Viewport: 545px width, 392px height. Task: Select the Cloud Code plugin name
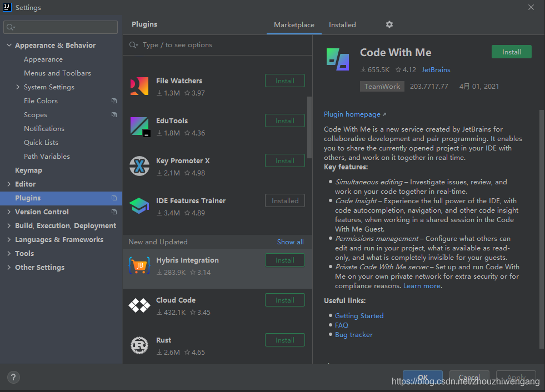tap(176, 300)
